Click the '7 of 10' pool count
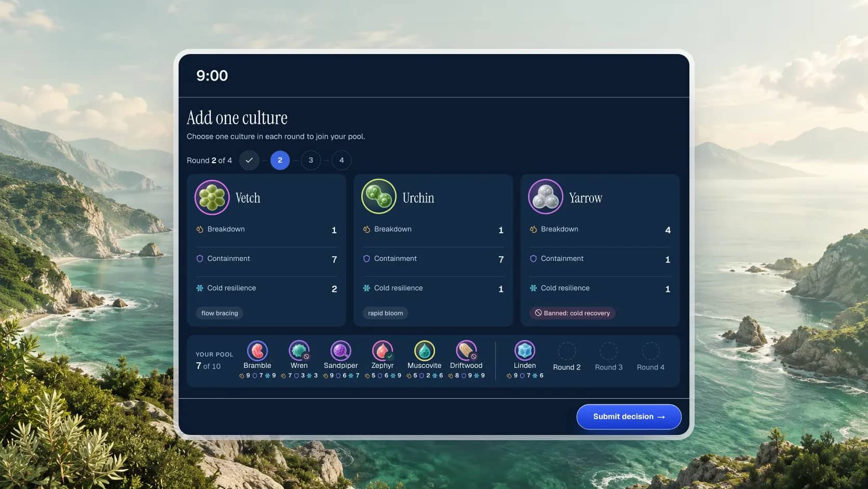 (x=208, y=366)
